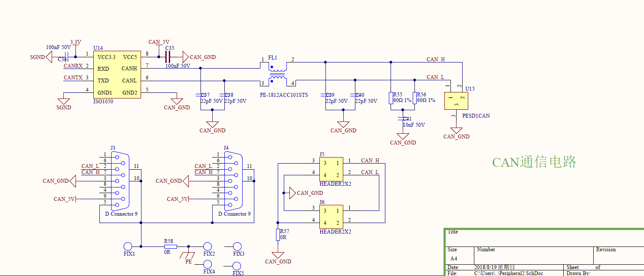Viewport: 644px width, 276px height.
Task: Select the CAN_GND port on J3 pin 3
Action: [x=59, y=181]
